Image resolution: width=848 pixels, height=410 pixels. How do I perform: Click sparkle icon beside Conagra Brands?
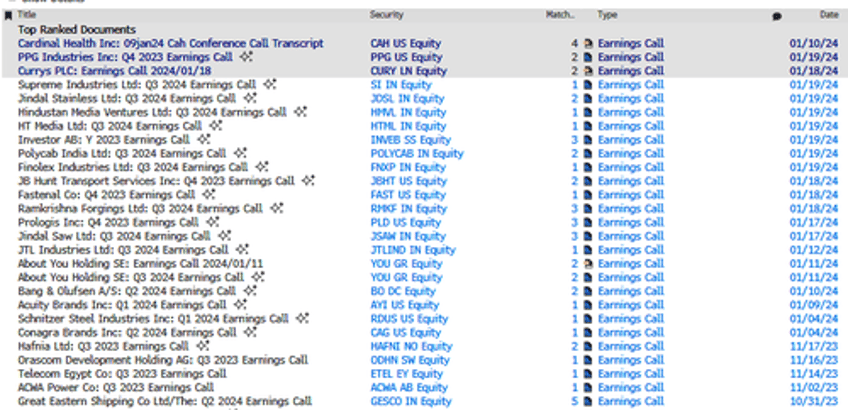coord(250,332)
